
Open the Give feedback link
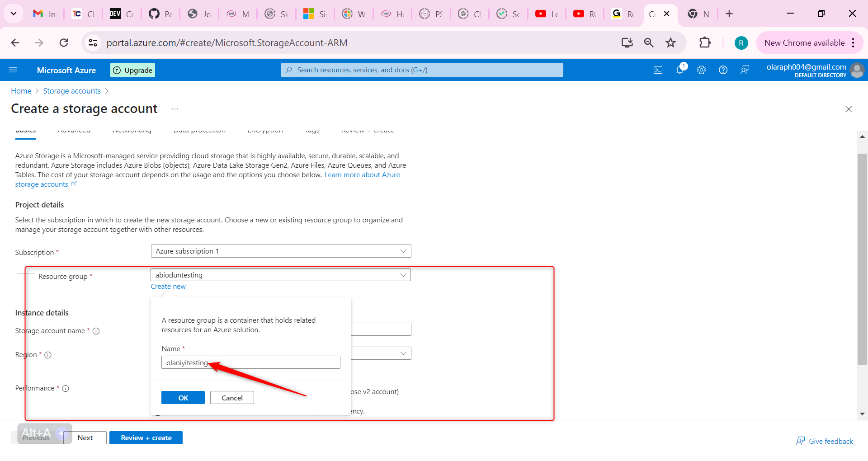825,441
